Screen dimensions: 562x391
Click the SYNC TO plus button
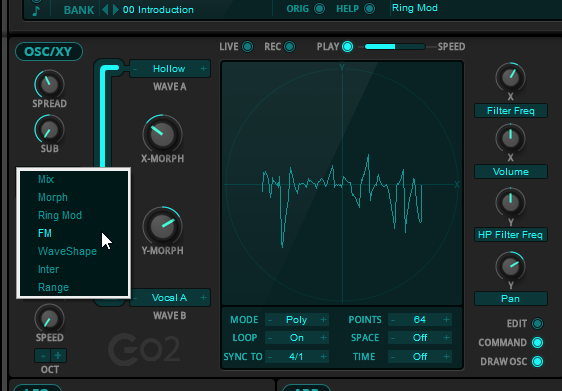click(323, 357)
